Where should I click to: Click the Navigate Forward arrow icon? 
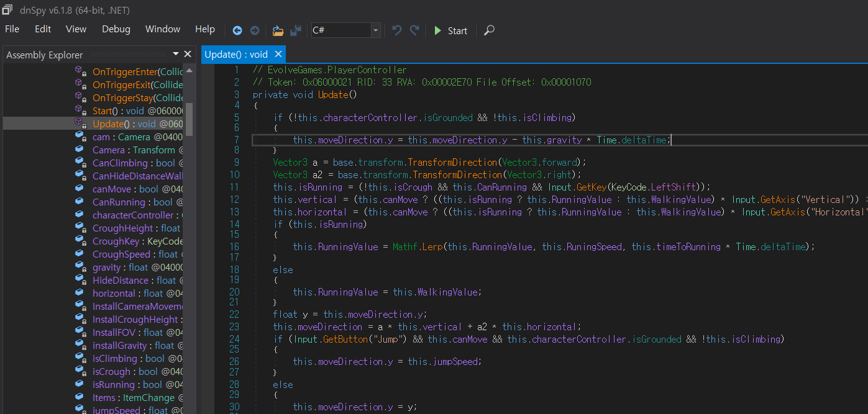click(x=255, y=30)
